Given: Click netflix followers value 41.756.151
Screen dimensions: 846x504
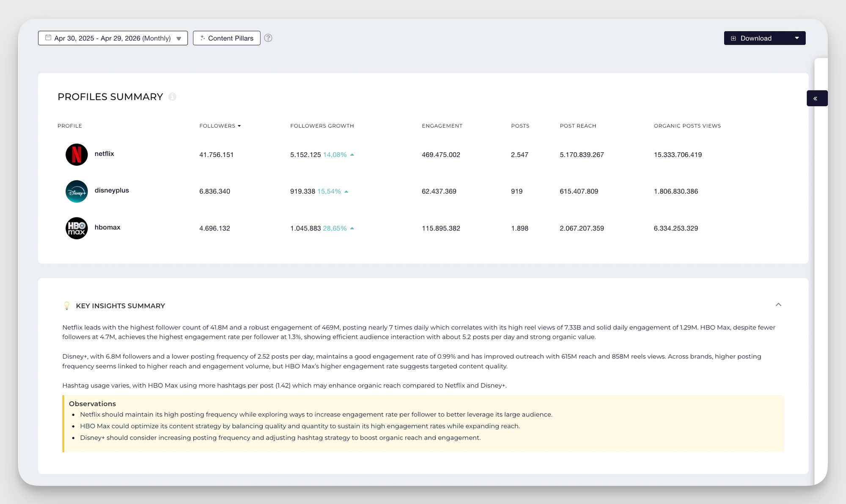Looking at the screenshot, I should point(217,155).
